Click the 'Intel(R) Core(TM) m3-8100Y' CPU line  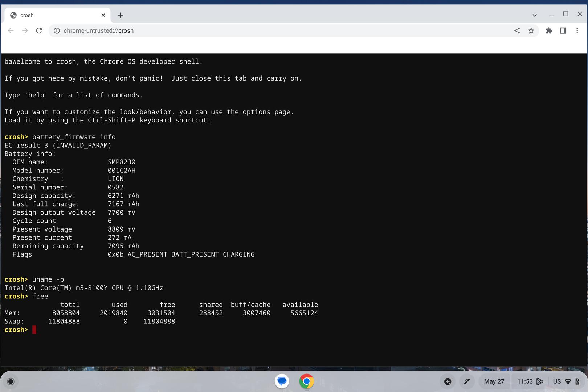84,288
